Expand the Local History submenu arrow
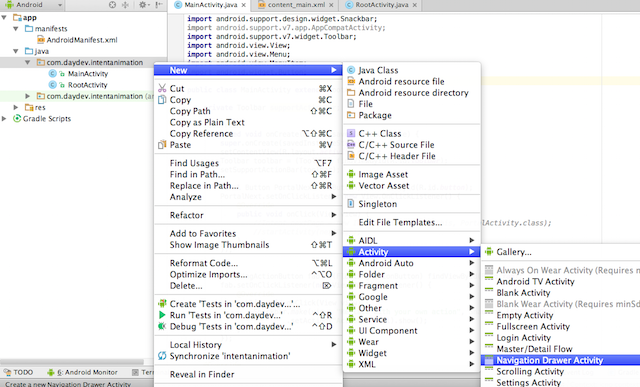The height and width of the screenshot is (387, 640). pos(334,345)
